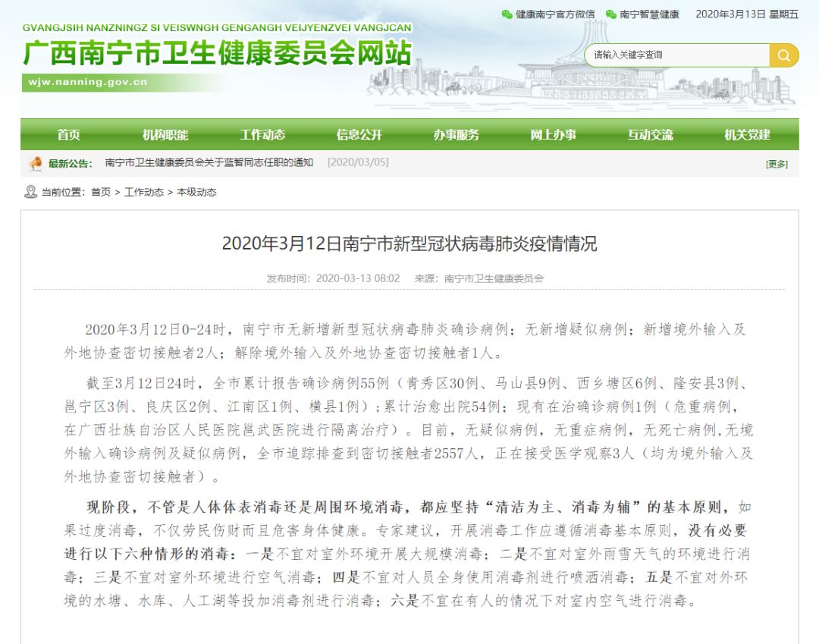Click 本级动态 in the breadcrumb
Image resolution: width=819 pixels, height=644 pixels.
pyautogui.click(x=196, y=193)
